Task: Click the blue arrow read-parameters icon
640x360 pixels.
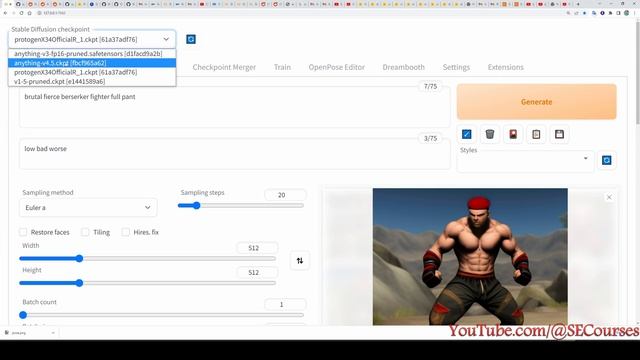Action: point(467,134)
